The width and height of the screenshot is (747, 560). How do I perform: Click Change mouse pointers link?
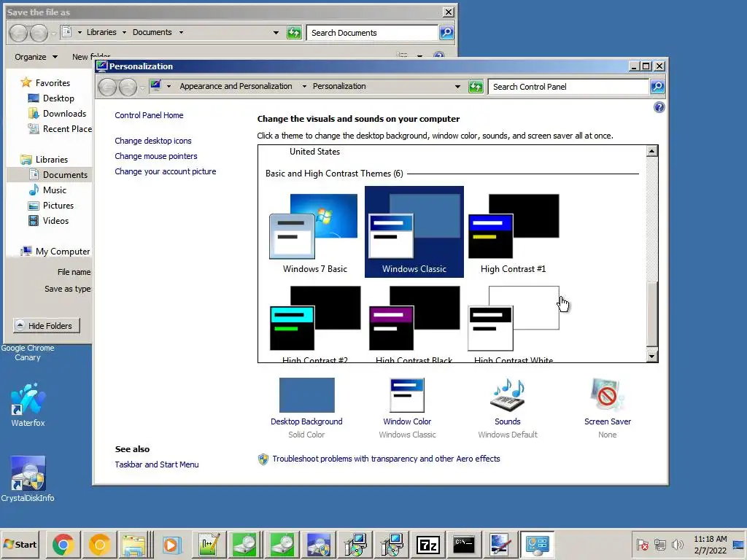click(156, 156)
